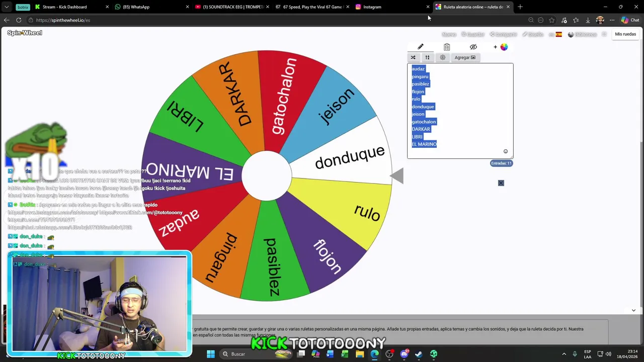Toggle the crossed-eye hide entries icon
Viewport: 644px width, 362px height.
[473, 47]
